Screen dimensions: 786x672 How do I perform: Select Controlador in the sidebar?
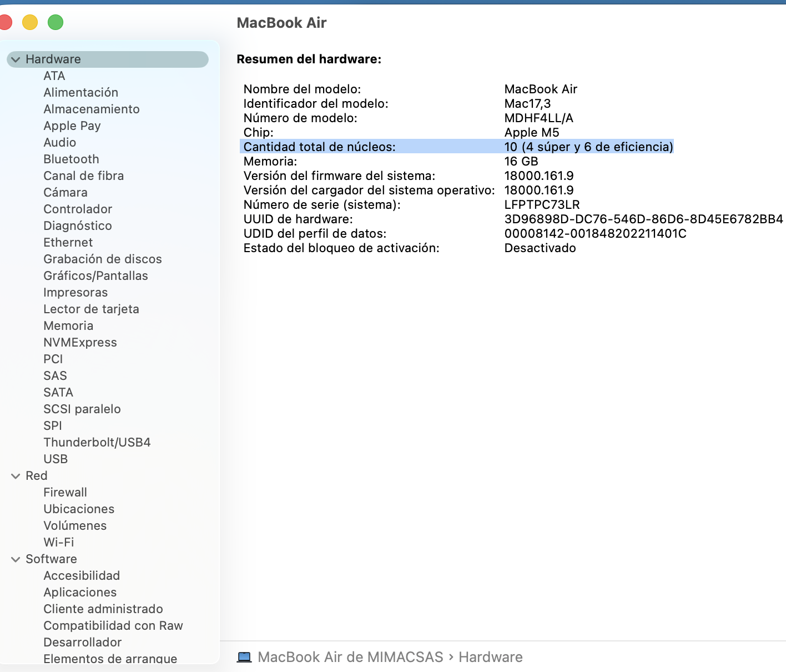[x=78, y=209]
